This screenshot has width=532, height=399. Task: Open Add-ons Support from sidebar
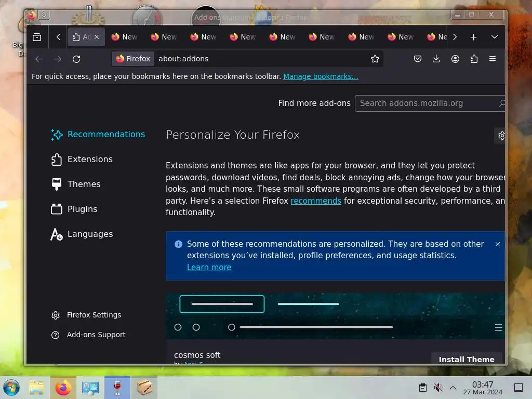88,335
